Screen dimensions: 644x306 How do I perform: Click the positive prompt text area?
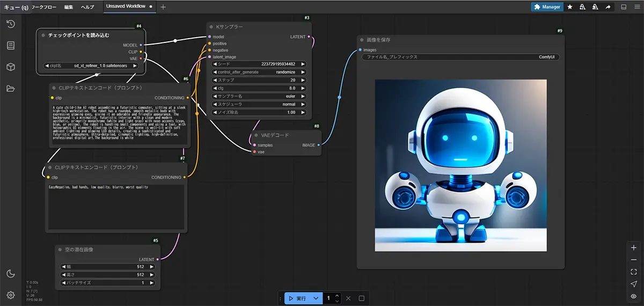pyautogui.click(x=119, y=124)
